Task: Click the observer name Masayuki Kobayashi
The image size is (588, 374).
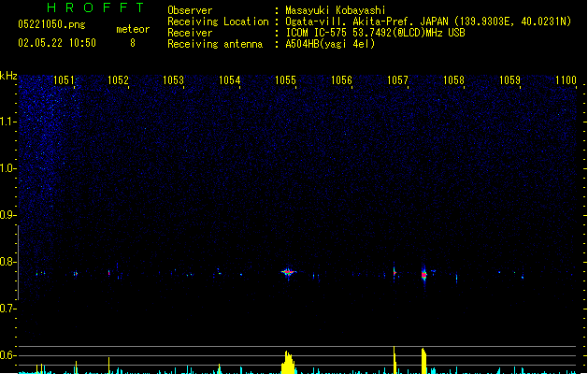Action: (x=336, y=10)
